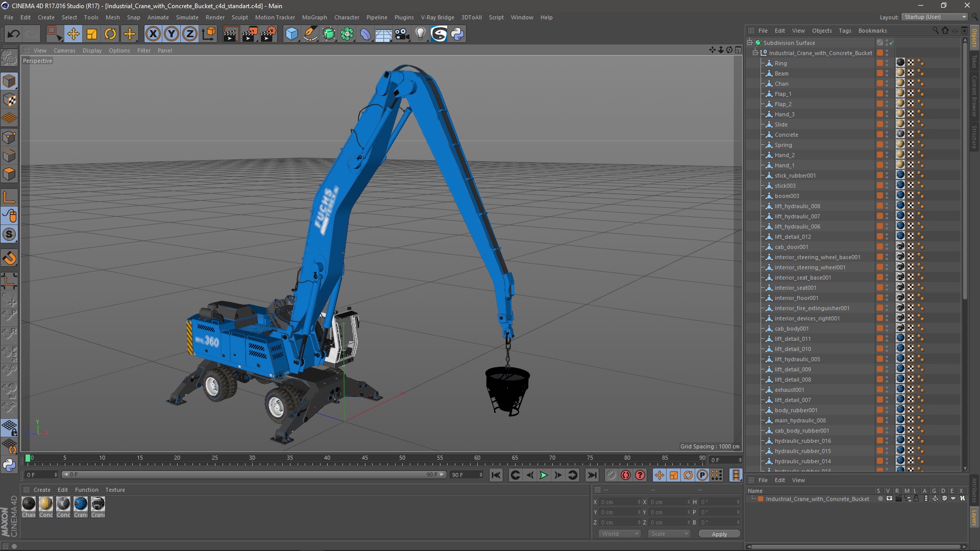This screenshot has height=551, width=980.
Task: Toggle visibility dots for Ring object
Action: [x=887, y=63]
